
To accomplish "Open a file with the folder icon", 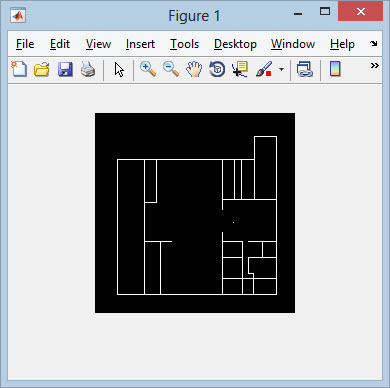I will 42,69.
